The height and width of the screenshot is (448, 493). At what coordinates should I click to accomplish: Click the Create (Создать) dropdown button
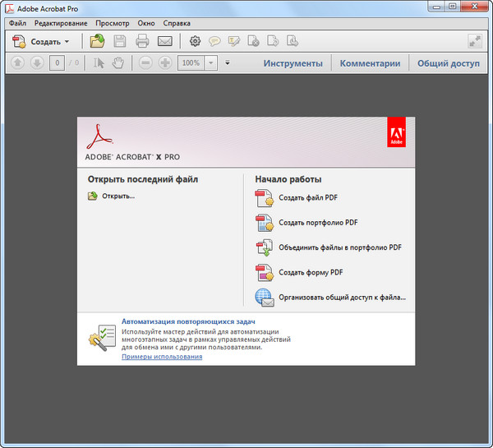point(42,41)
